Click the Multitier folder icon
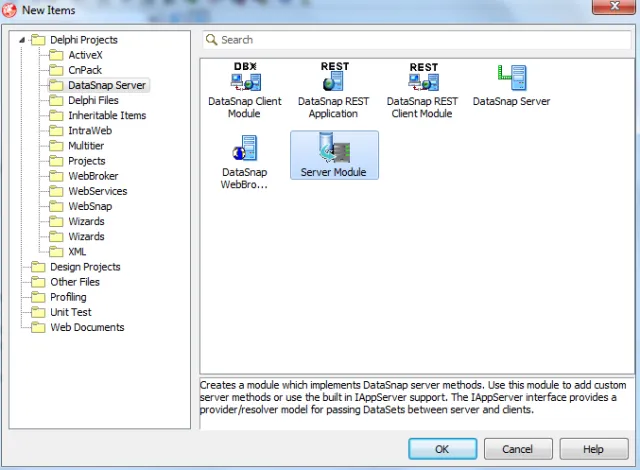Image resolution: width=640 pixels, height=470 pixels. click(56, 146)
